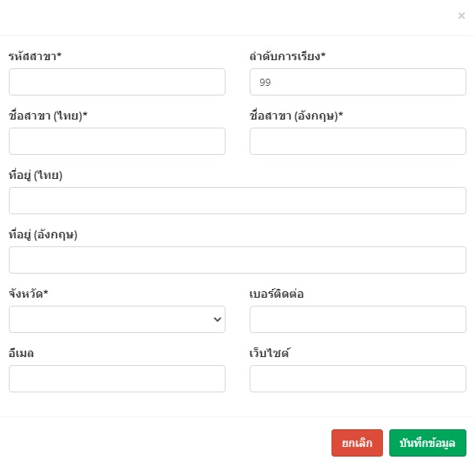Select the ลำดับการเรียง field showing 99
The height and width of the screenshot is (467, 476).
click(358, 82)
